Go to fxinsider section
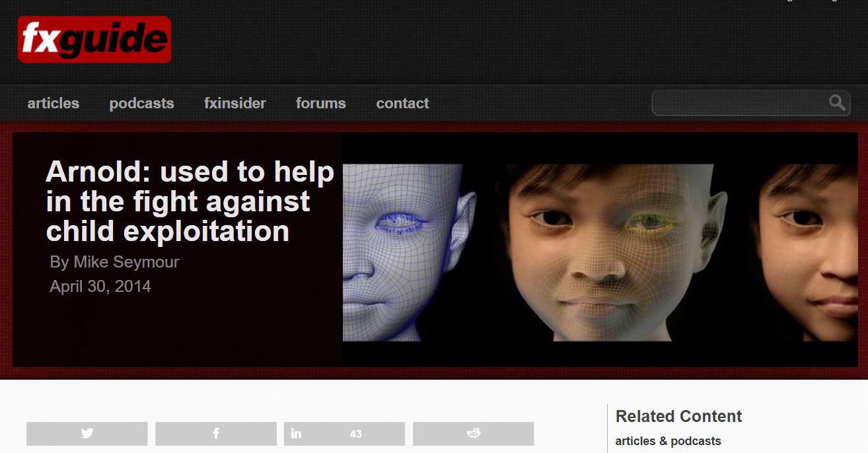868x453 pixels. (235, 103)
